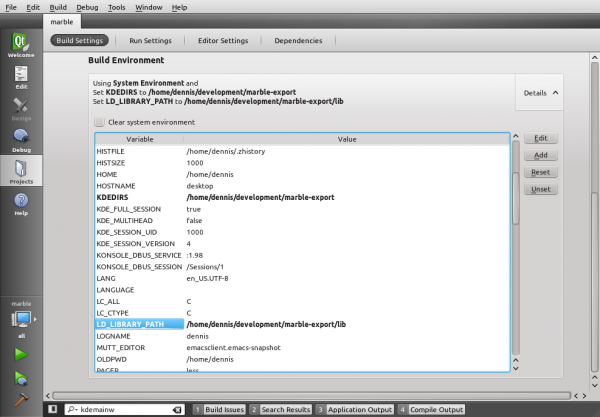Click the Add variable button
Screen dimensions: 600x417
tap(540, 155)
